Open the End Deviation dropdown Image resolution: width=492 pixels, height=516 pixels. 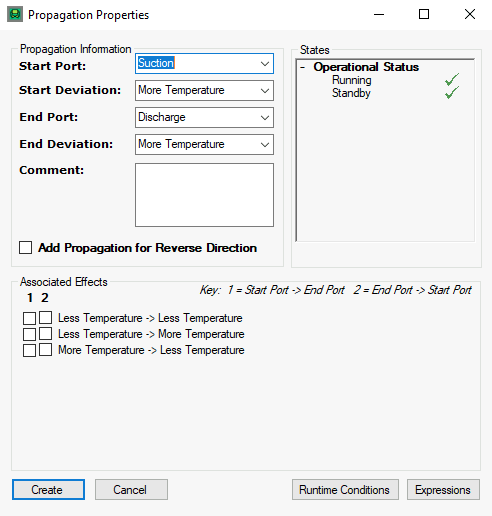pyautogui.click(x=265, y=144)
